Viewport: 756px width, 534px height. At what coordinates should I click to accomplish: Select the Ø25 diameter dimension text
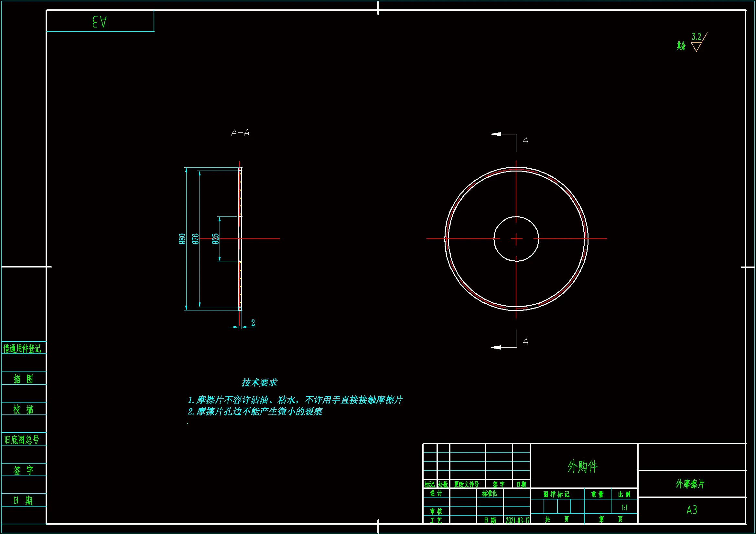tap(216, 239)
